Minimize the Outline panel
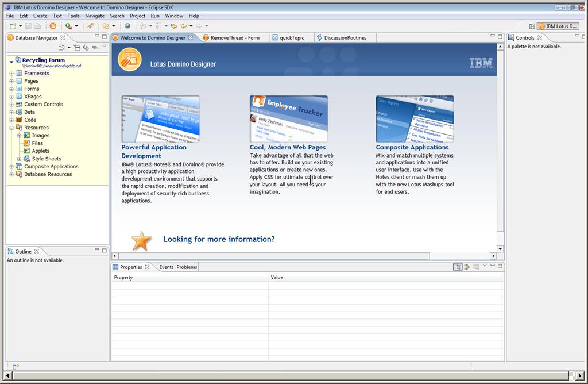Screen dimensions: 588x384 [96, 251]
